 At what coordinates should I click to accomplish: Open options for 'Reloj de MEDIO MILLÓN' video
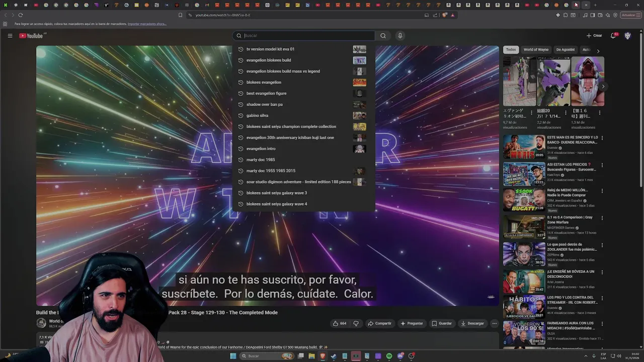[602, 191]
